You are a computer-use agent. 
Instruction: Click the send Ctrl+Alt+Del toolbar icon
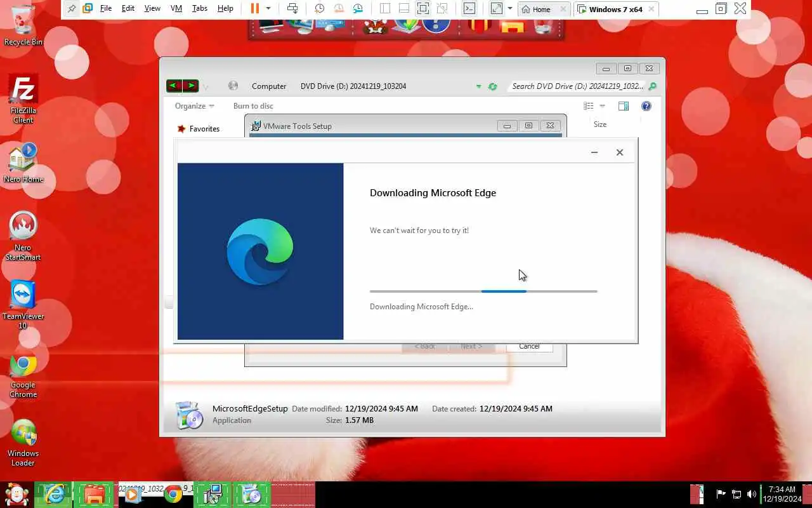(x=292, y=9)
